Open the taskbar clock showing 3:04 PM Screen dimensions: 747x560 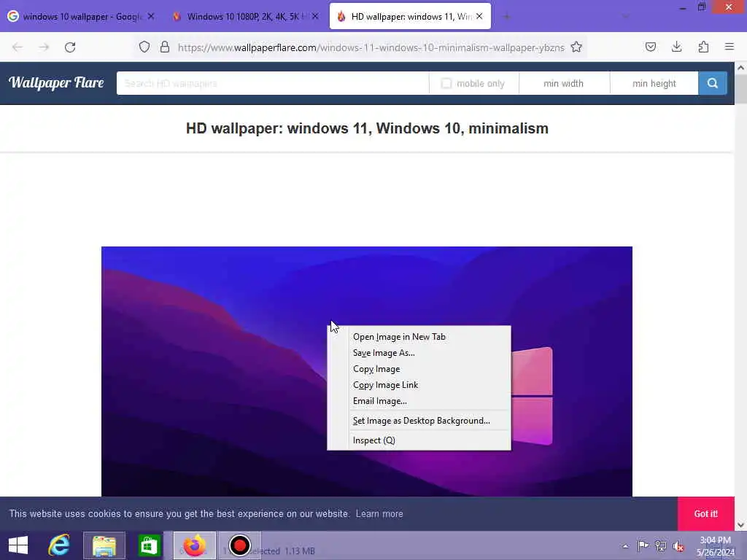[x=715, y=545]
